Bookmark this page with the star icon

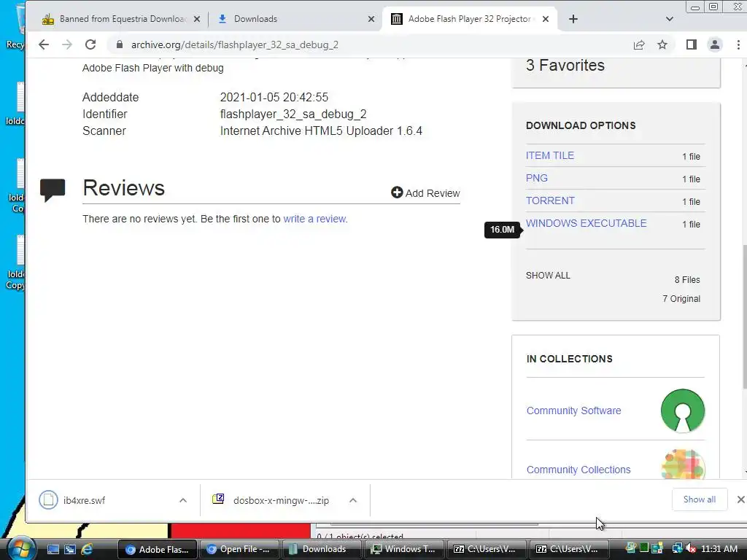662,44
